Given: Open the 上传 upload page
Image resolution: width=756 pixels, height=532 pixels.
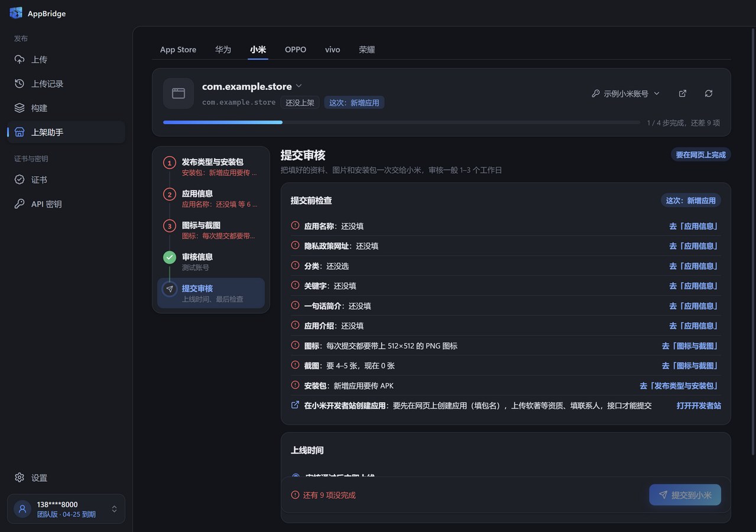Looking at the screenshot, I should (66, 60).
